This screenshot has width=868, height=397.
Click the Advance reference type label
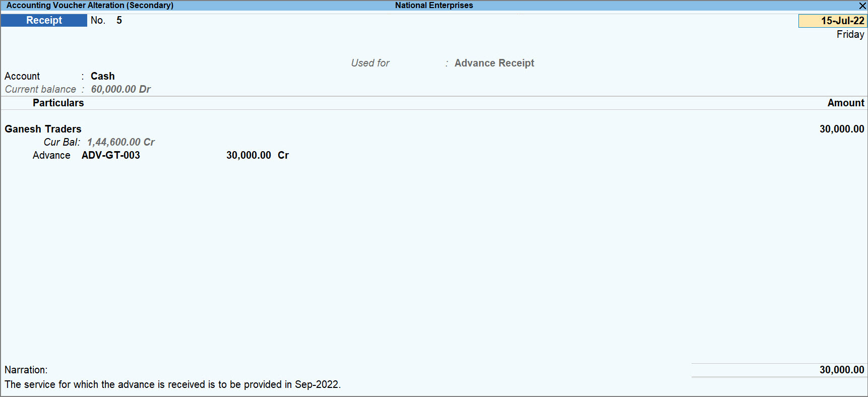coord(51,155)
